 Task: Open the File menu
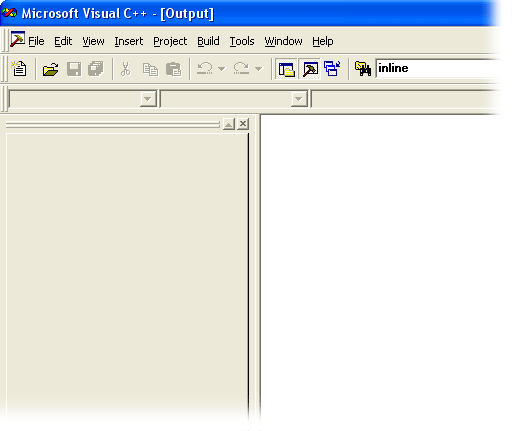36,41
